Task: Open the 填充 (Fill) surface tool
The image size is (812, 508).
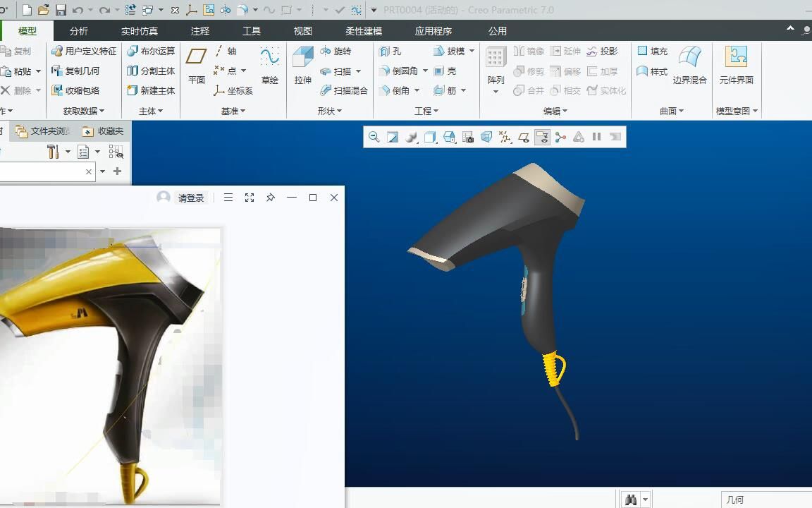Action: coord(653,52)
